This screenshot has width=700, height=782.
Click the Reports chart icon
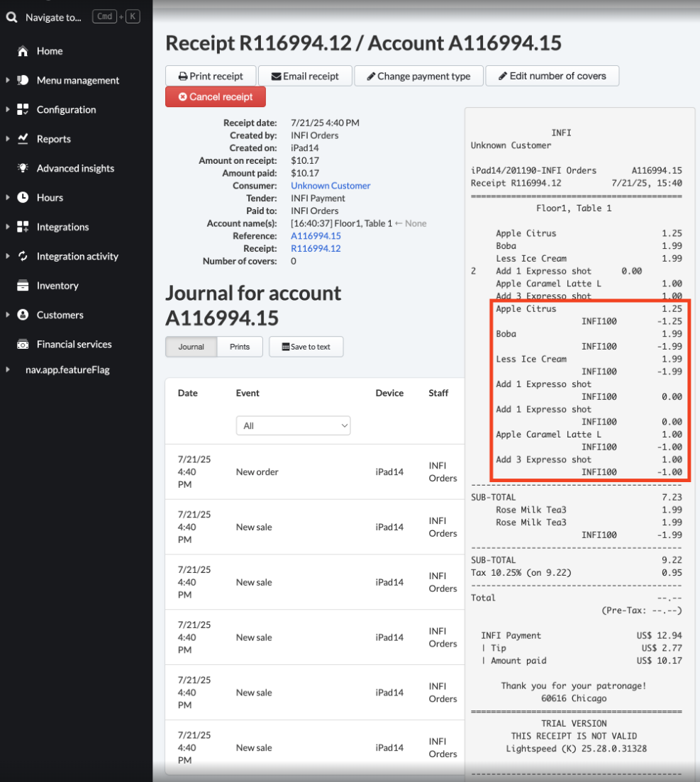(x=23, y=139)
